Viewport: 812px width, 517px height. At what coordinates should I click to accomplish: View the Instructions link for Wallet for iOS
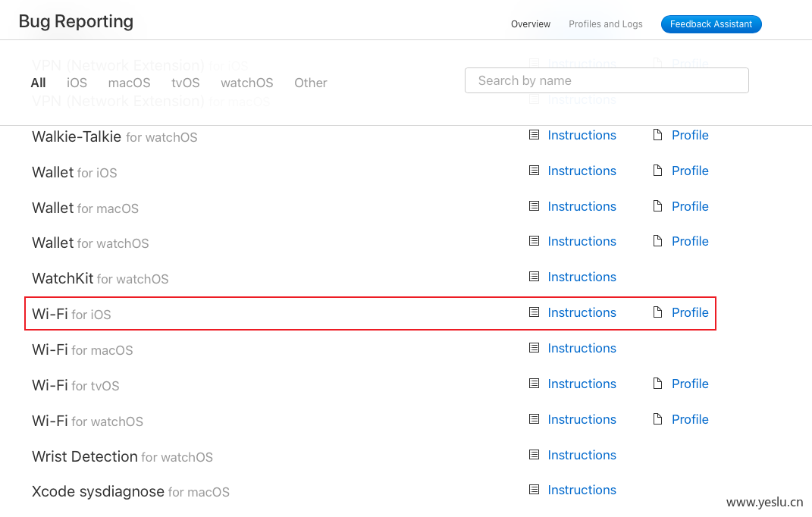(x=582, y=171)
